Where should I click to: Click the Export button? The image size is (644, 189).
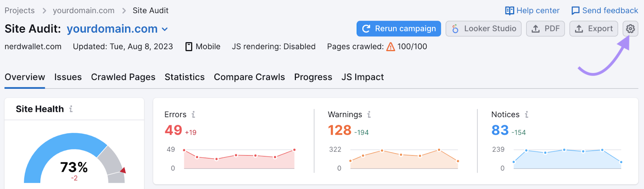click(x=593, y=29)
